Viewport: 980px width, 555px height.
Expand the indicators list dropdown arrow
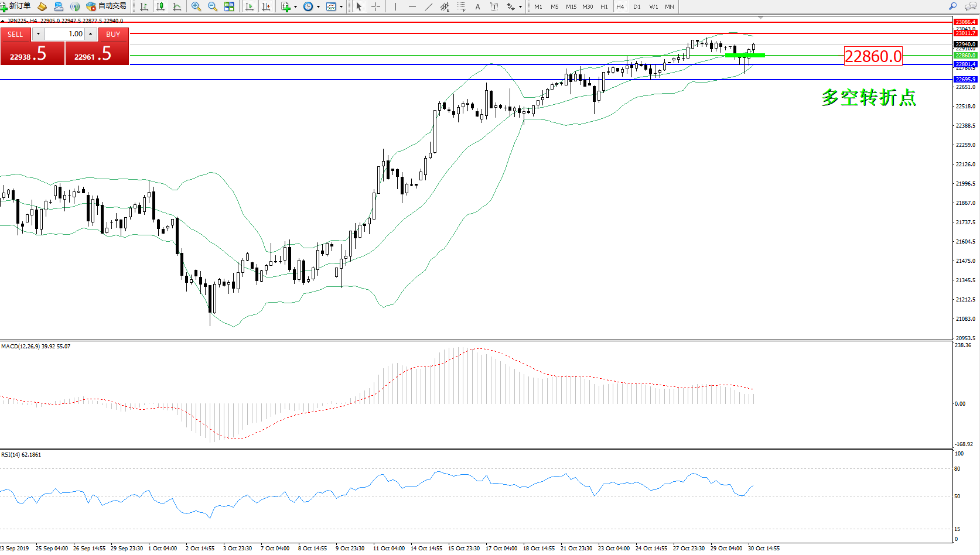pyautogui.click(x=295, y=7)
